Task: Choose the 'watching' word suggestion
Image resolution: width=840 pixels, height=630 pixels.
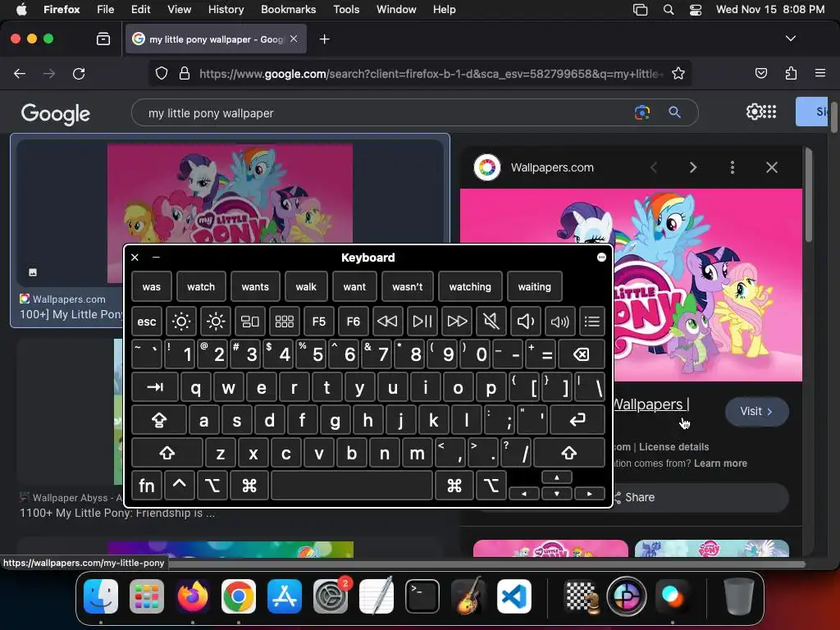Action: pos(470,286)
